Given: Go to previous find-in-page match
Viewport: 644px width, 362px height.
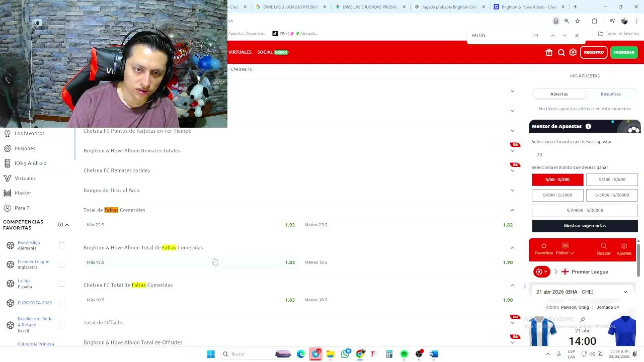Looking at the screenshot, I should pos(552,35).
